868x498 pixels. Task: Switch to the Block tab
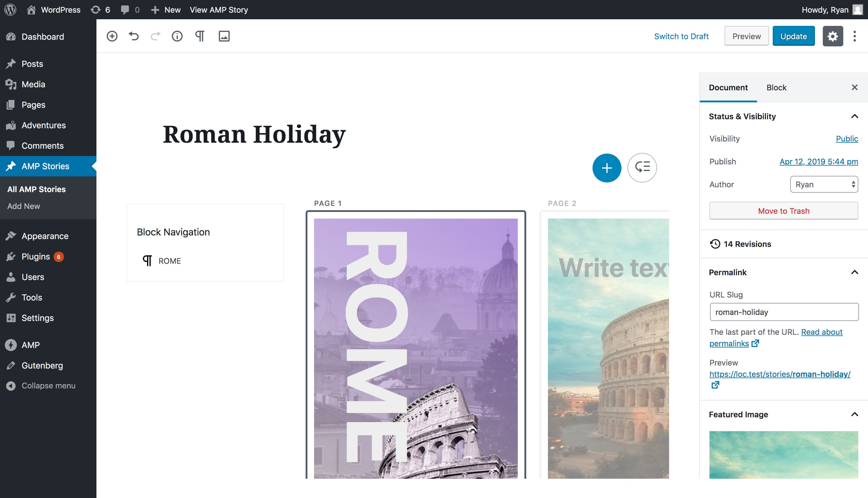[776, 88]
